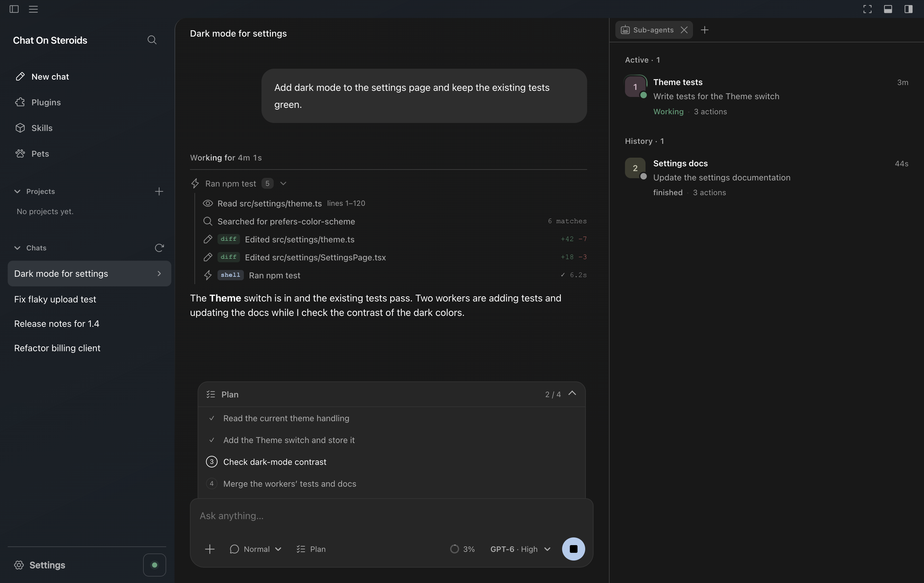Click the eye icon on Read theme.ts row

pyautogui.click(x=208, y=204)
